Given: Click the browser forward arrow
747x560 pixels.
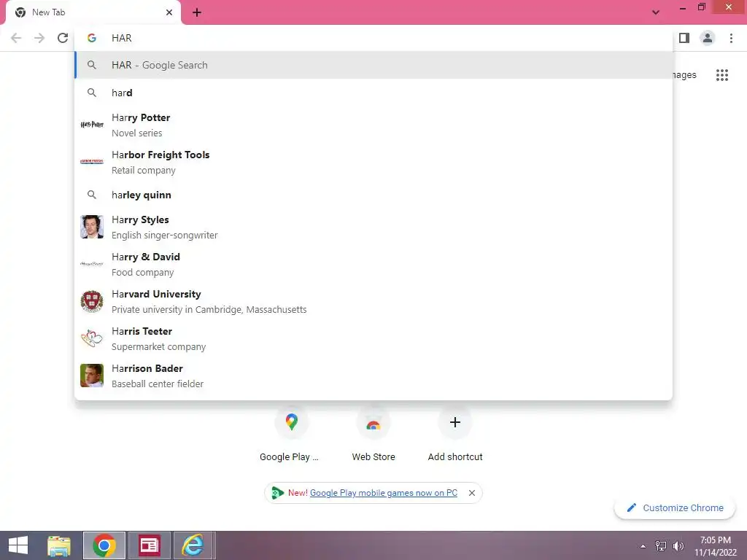Looking at the screenshot, I should (39, 38).
